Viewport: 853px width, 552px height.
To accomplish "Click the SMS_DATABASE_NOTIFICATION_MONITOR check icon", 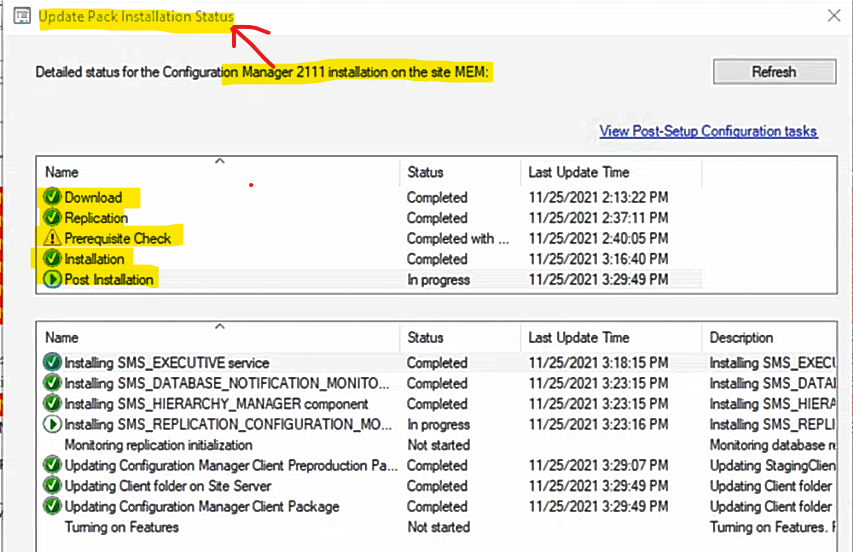I will (x=52, y=383).
